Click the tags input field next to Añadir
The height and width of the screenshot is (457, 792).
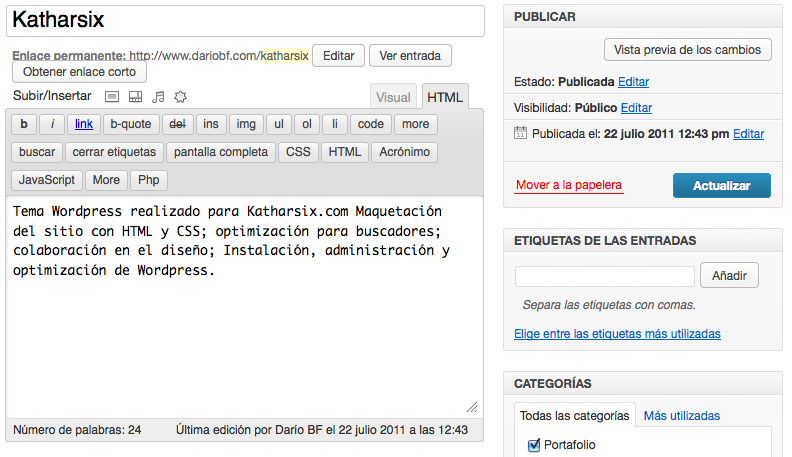[604, 276]
